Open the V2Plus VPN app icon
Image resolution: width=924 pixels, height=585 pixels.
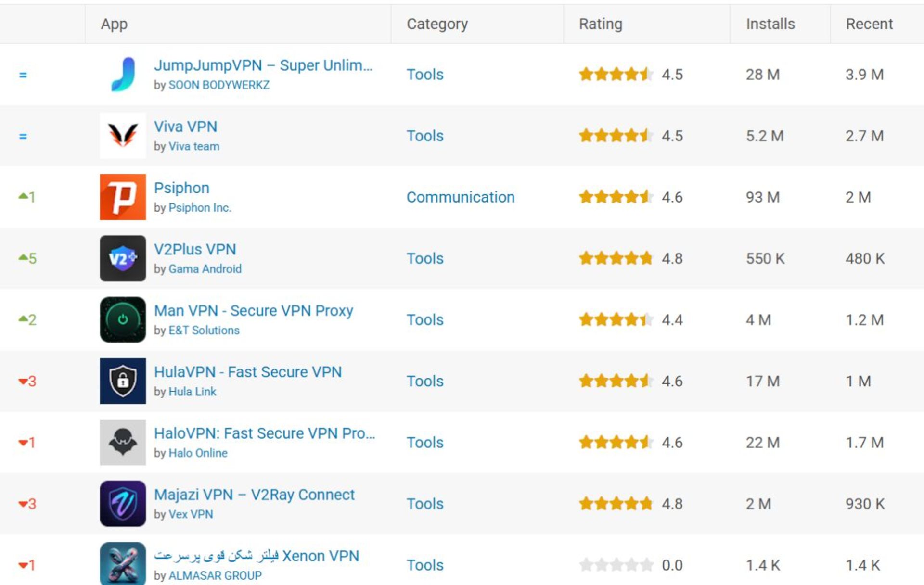123,258
